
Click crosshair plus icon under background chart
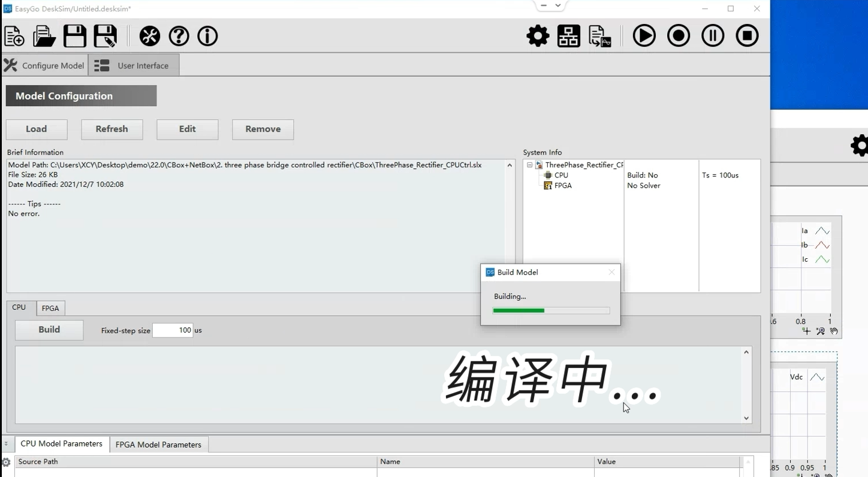[x=806, y=331]
